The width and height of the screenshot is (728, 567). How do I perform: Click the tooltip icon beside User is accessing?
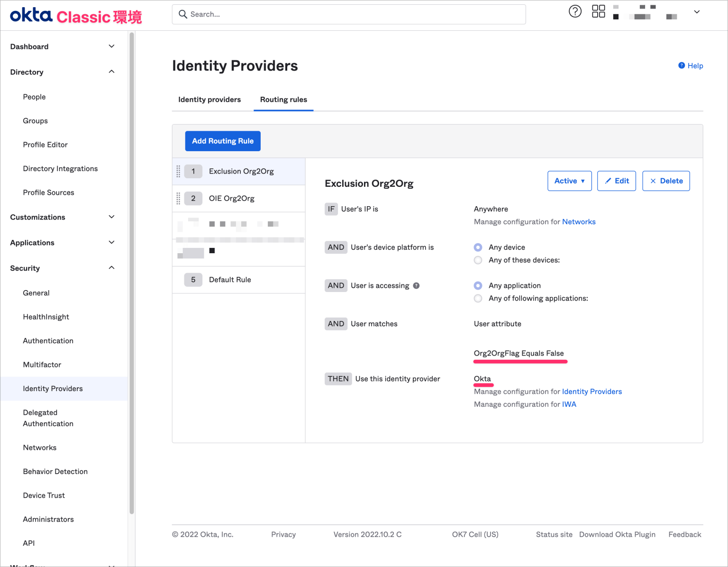coord(416,285)
